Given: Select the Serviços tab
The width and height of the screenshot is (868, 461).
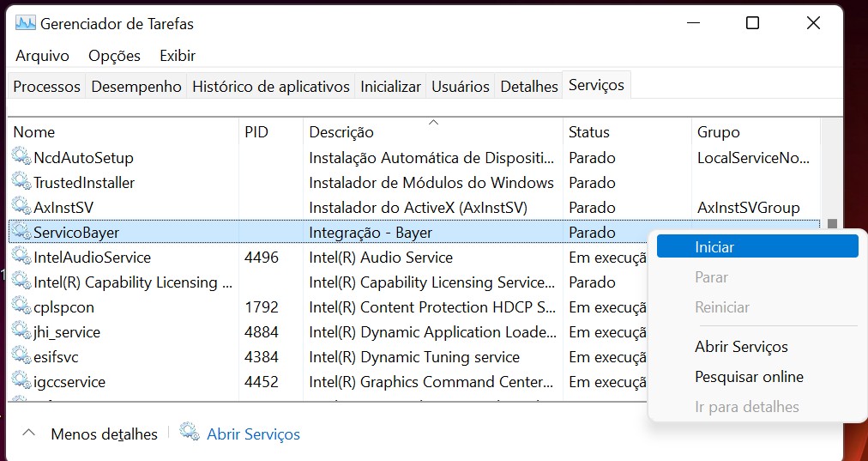Looking at the screenshot, I should [596, 85].
